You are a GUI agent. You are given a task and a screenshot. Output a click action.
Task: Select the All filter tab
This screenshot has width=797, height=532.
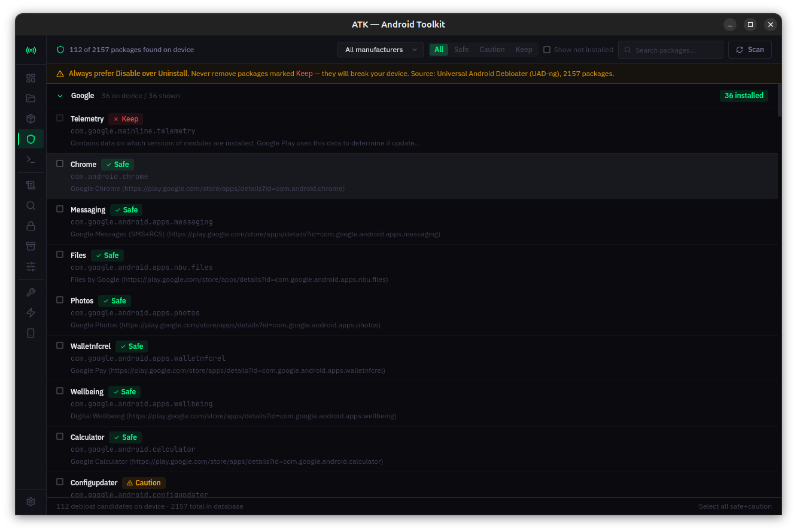(439, 50)
